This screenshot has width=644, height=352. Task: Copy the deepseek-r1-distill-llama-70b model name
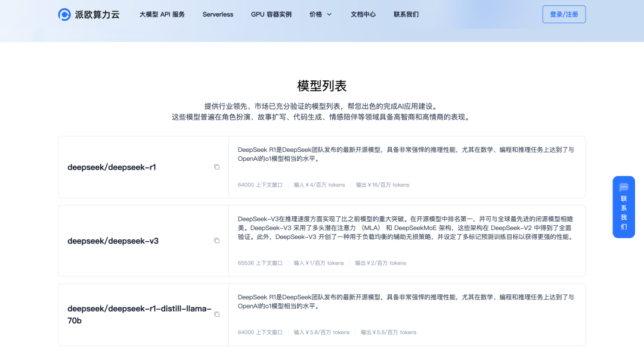click(217, 314)
